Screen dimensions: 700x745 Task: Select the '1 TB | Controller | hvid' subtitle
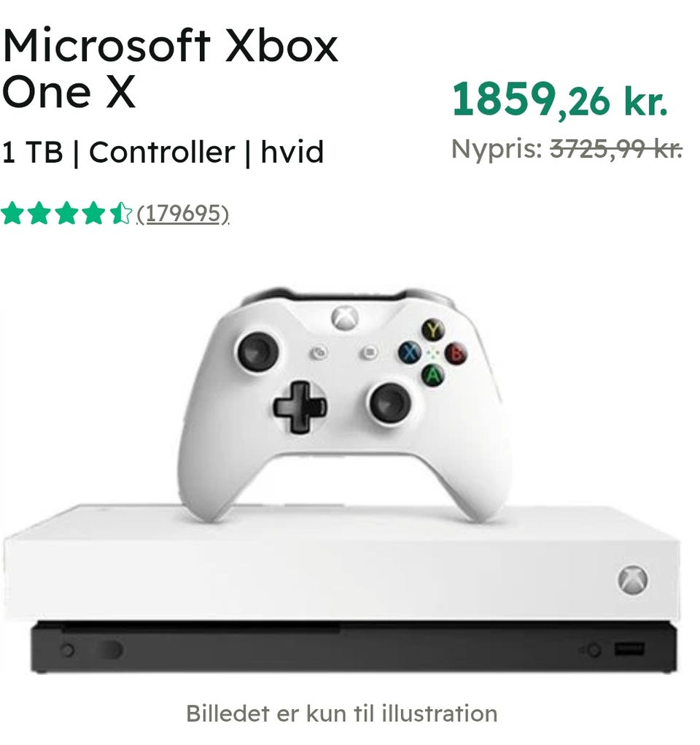point(163,152)
